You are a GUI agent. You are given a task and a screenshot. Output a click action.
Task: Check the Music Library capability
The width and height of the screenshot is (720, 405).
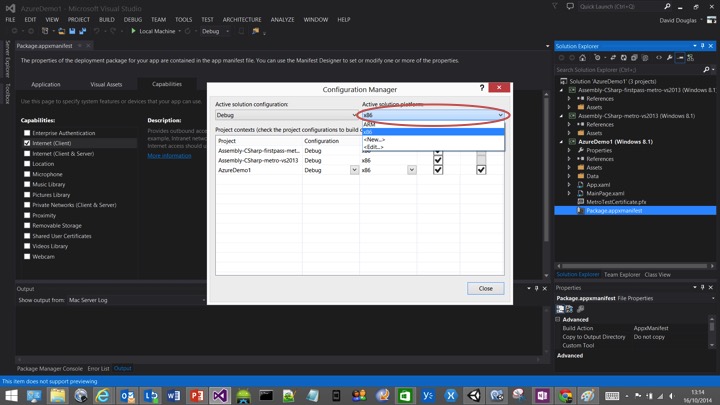(27, 184)
